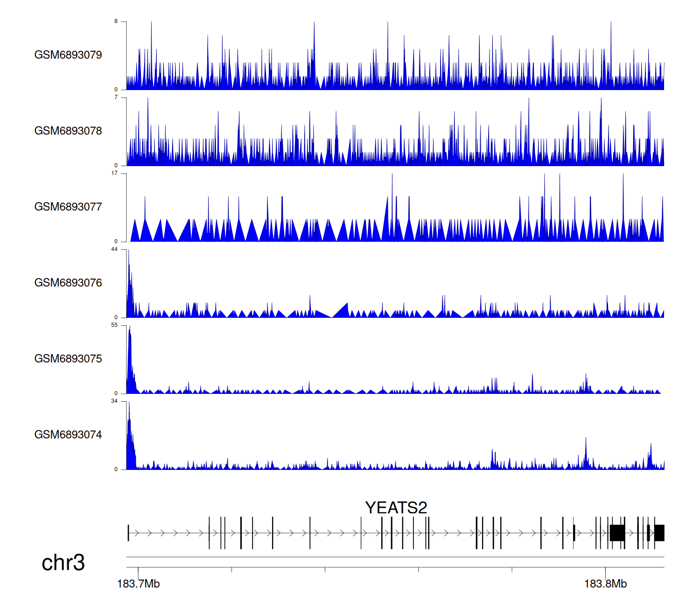Select the GSM6893074 track label
This screenshot has height=616, width=700.
68,435
